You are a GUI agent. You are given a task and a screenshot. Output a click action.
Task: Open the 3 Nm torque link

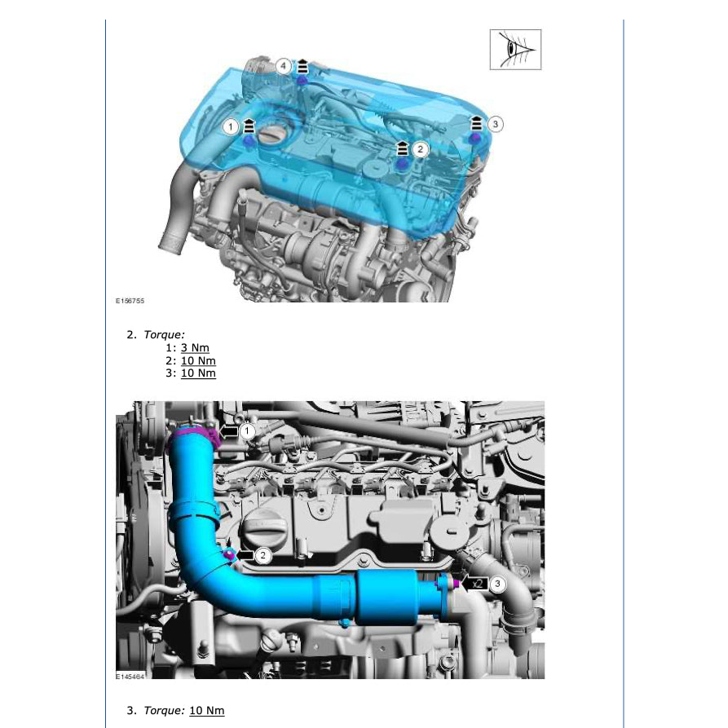pyautogui.click(x=195, y=348)
